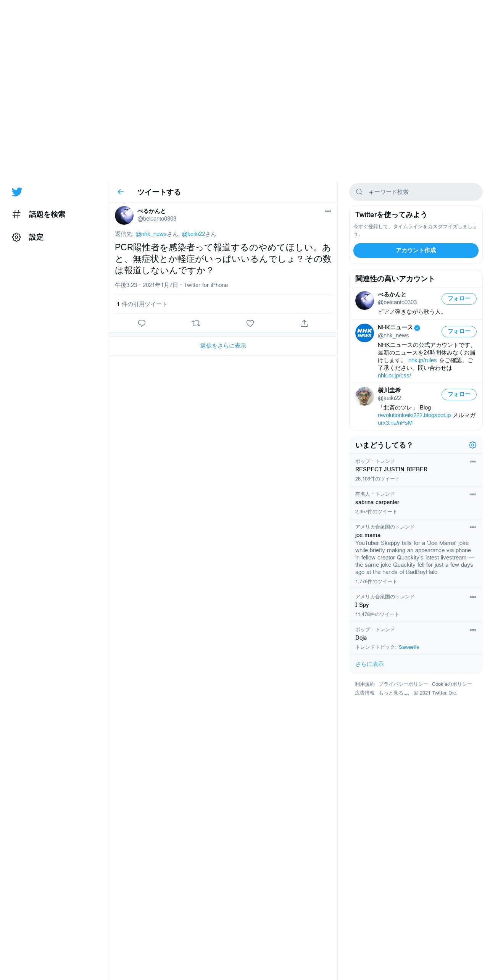Go back using the left arrow
The height and width of the screenshot is (980, 490).
click(121, 192)
